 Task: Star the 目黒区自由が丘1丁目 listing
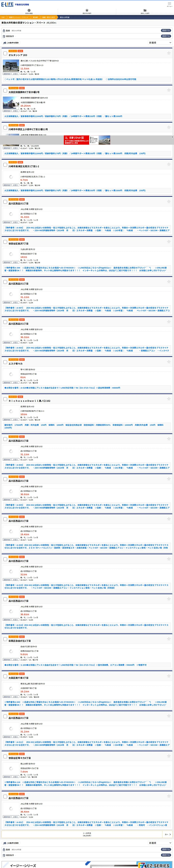tap(169, 639)
